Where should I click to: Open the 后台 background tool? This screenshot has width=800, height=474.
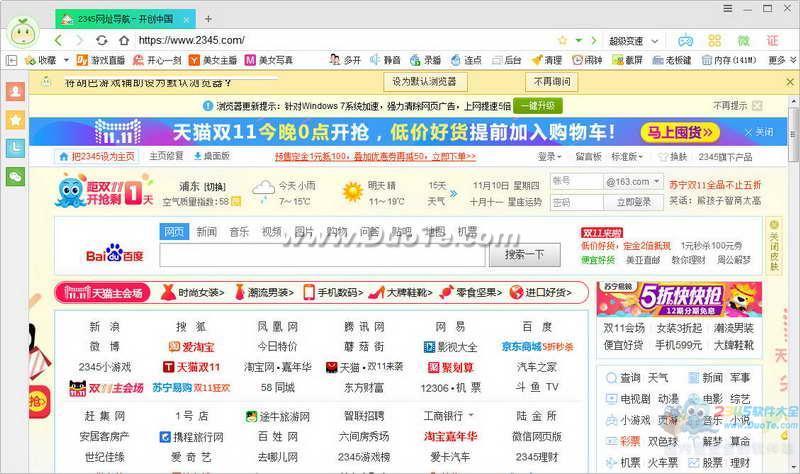point(507,60)
